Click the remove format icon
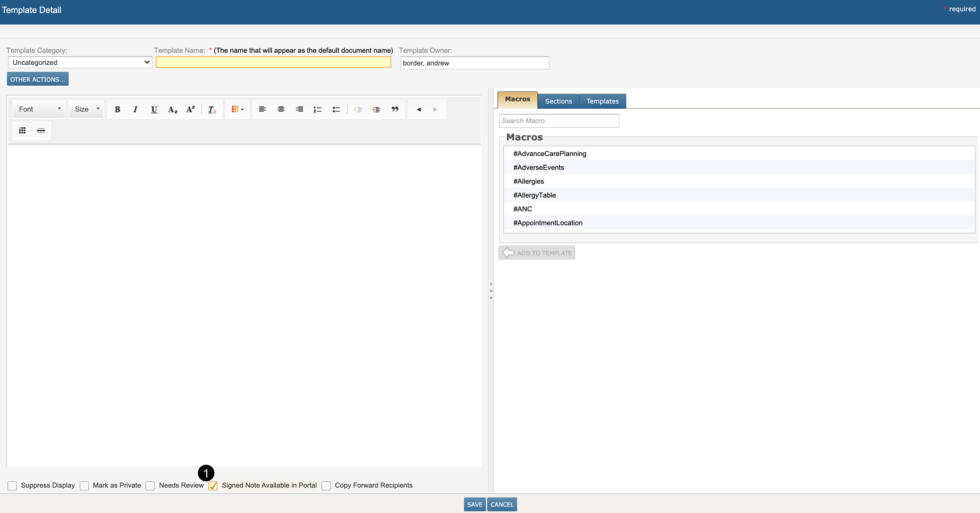This screenshot has height=513, width=980. (212, 109)
